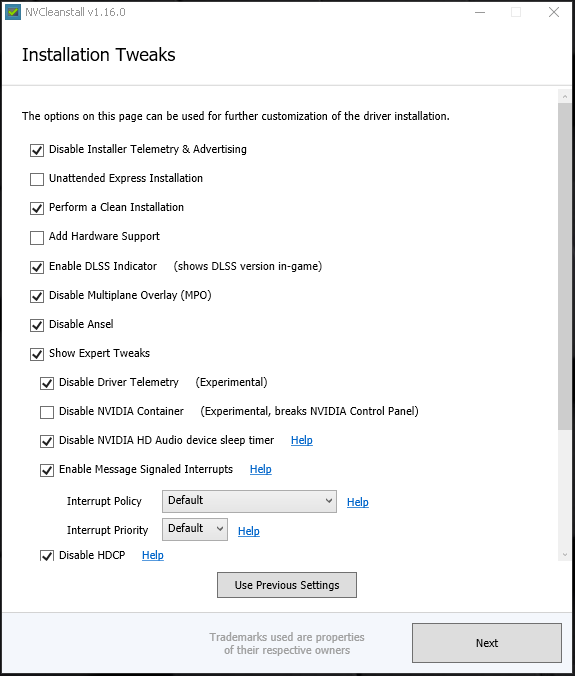Image resolution: width=575 pixels, height=676 pixels.
Task: Open Help for HD Audio sleep timer
Action: point(302,440)
